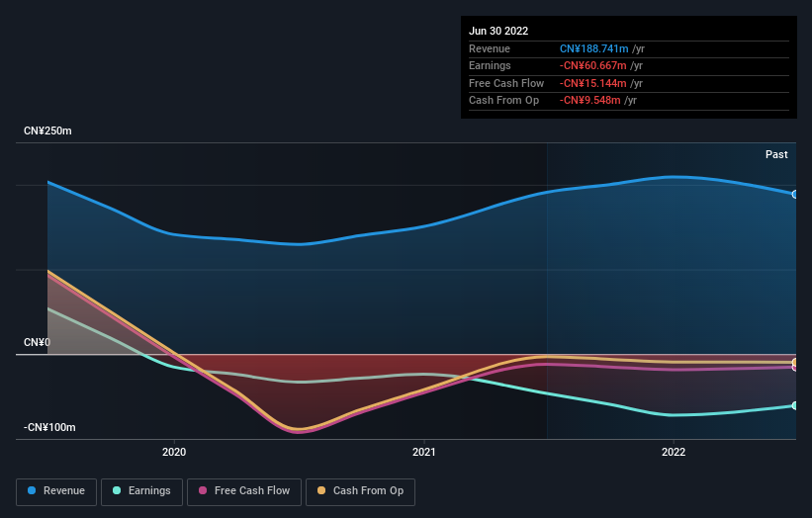
Task: Click the 2020 x-axis label
Action: point(174,453)
